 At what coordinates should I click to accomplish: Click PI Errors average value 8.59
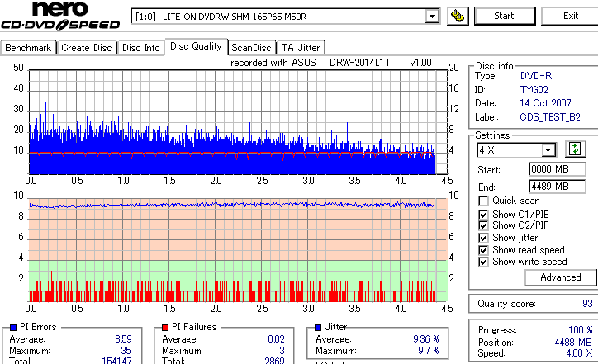pyautogui.click(x=123, y=339)
